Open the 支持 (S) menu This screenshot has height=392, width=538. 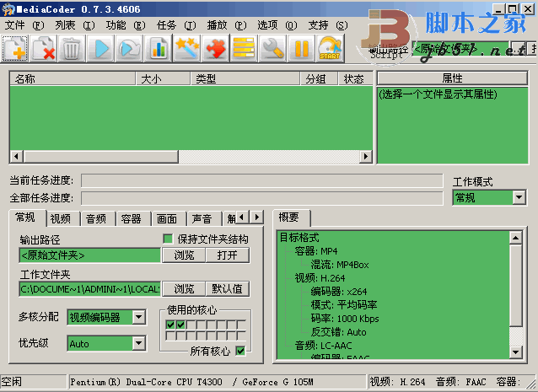click(328, 25)
